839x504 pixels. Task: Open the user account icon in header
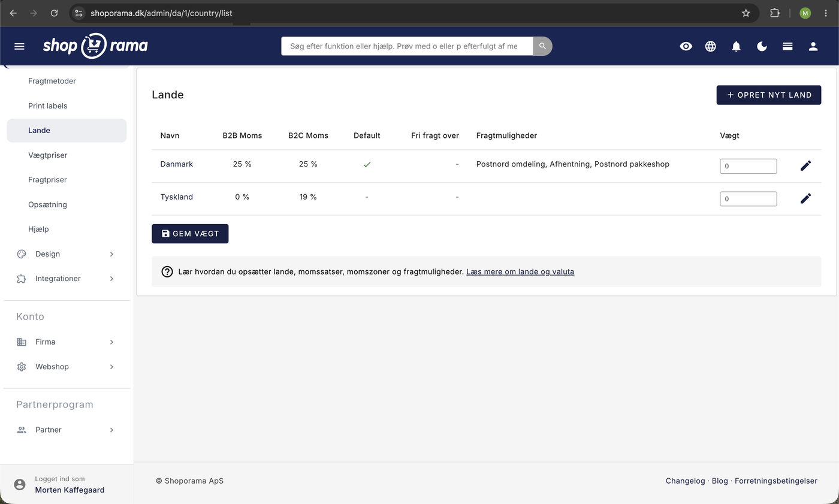(813, 46)
